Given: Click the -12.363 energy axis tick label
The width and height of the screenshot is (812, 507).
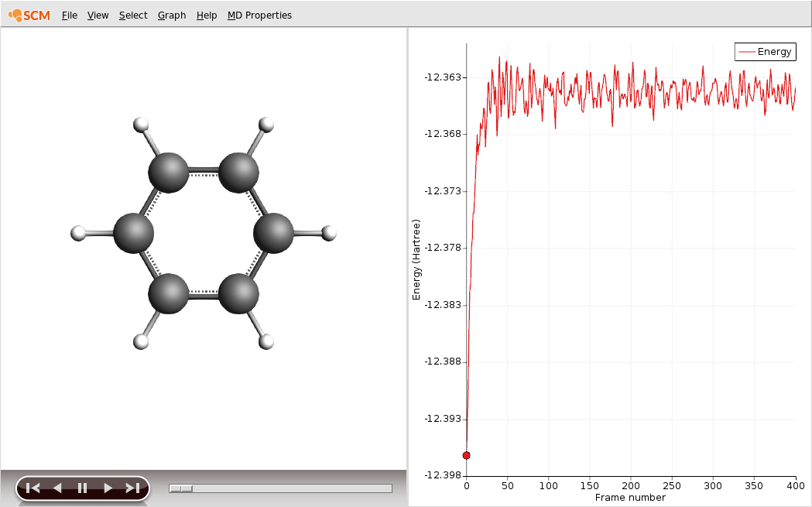Looking at the screenshot, I should pos(442,77).
